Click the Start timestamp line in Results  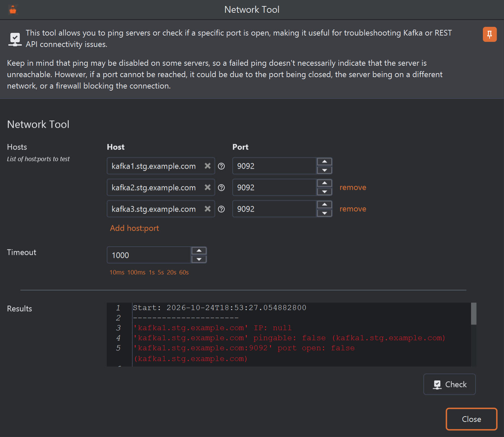[220, 308]
